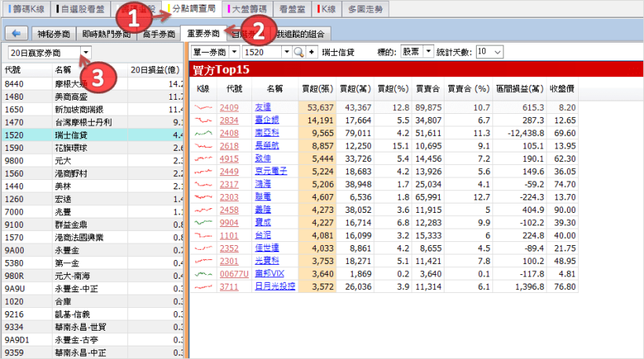Click the magnifier search icon beside 1520
The image size is (644, 359).
click(x=299, y=52)
